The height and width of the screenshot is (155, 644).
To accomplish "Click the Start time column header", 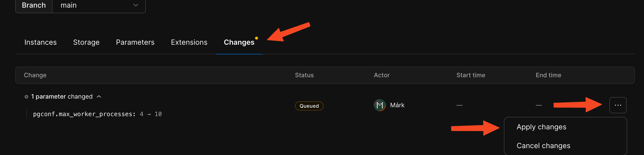I will (x=471, y=75).
